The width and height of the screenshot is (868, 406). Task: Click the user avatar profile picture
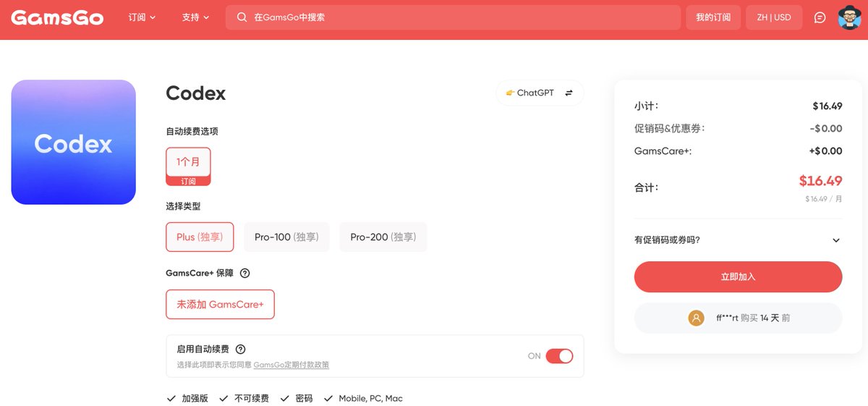[x=849, y=17]
